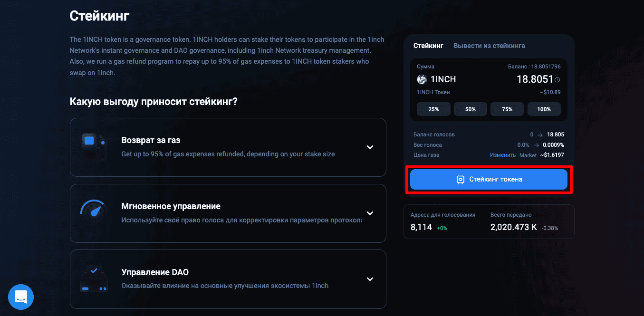Click the Стейкинг токена button

489,180
